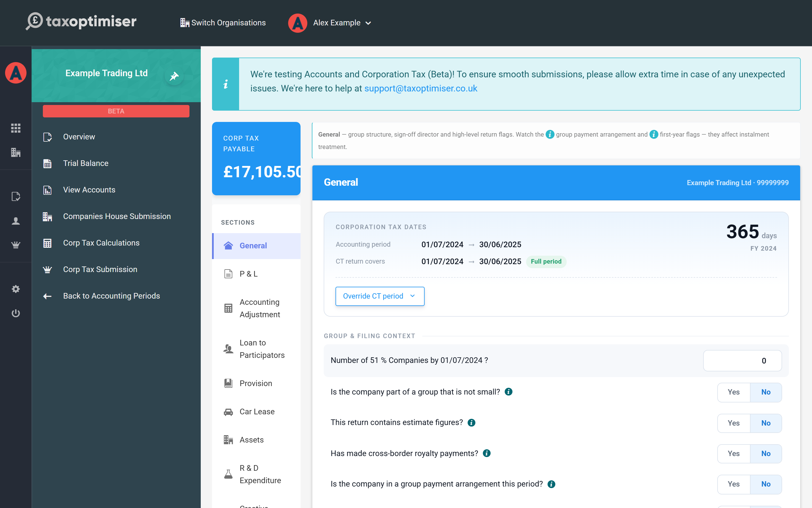Image resolution: width=812 pixels, height=508 pixels.
Task: Click Example Trading Ltd · 99999999 header text
Action: tap(738, 183)
